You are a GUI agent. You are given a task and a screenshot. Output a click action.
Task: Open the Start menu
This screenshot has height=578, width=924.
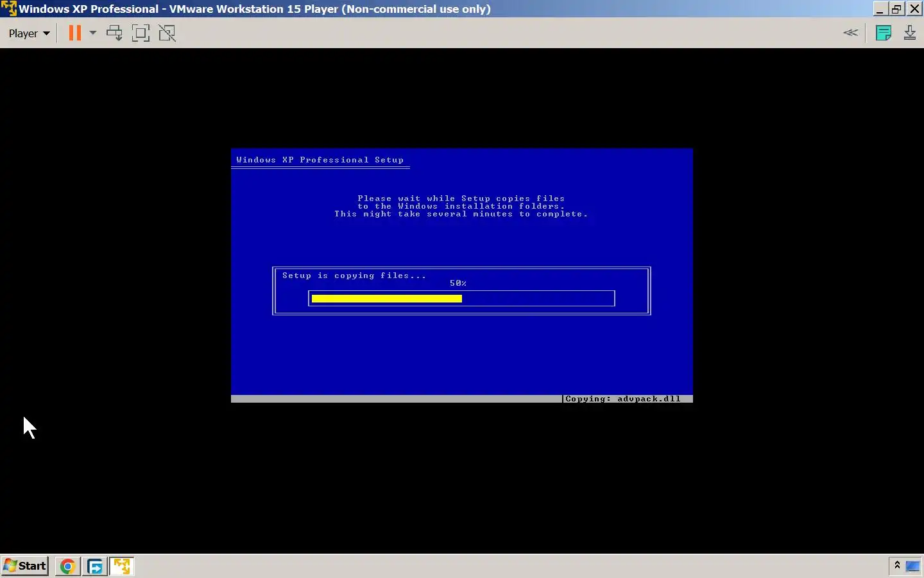click(x=25, y=566)
